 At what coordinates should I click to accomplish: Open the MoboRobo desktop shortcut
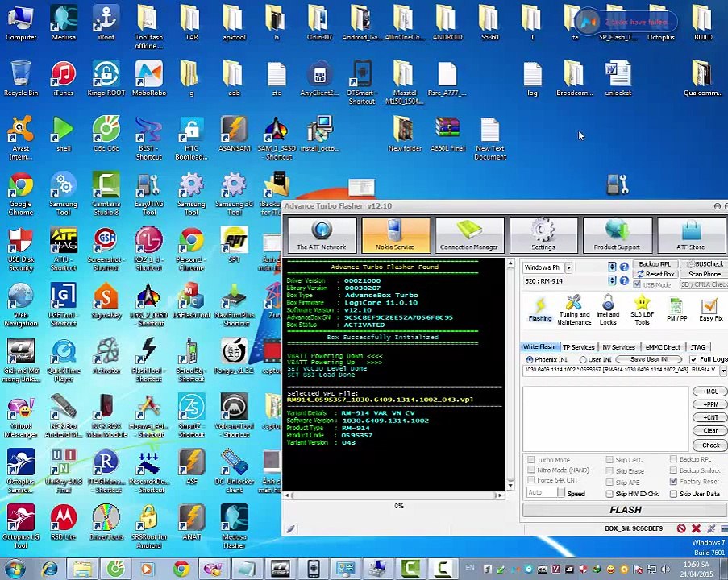point(148,78)
